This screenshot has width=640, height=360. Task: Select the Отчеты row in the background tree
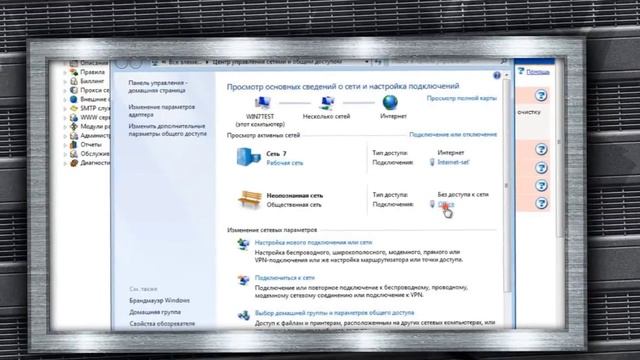pos(91,144)
